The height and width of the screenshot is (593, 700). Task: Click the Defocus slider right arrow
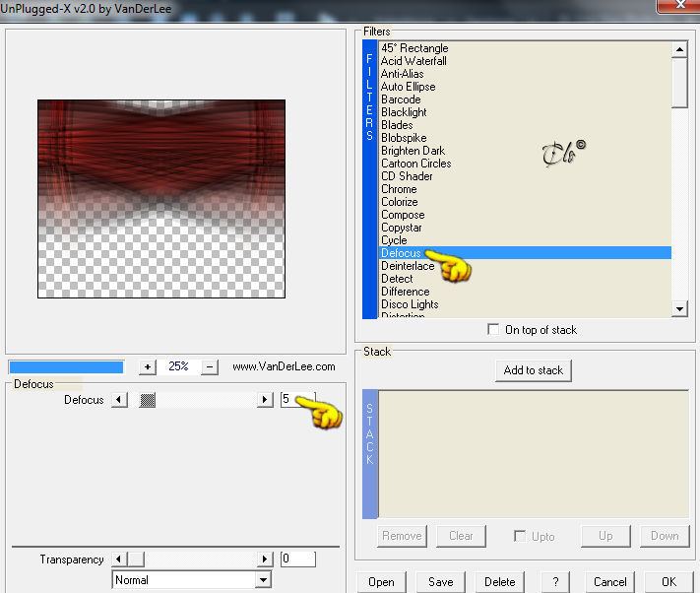tap(265, 399)
